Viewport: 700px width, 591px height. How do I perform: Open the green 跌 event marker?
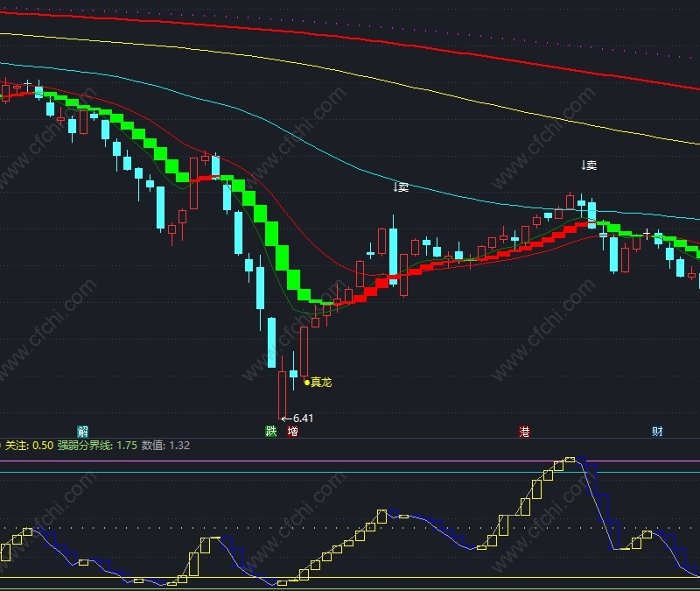tap(271, 432)
